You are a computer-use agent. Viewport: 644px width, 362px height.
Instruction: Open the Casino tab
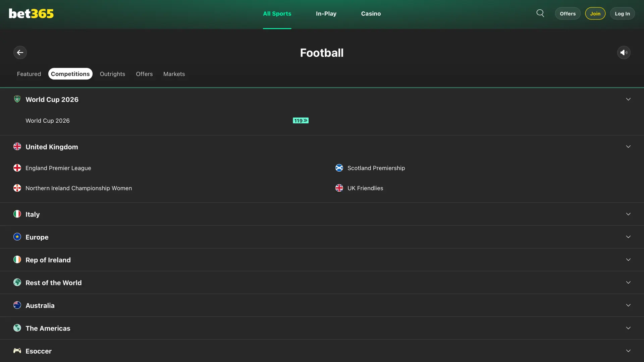(371, 14)
